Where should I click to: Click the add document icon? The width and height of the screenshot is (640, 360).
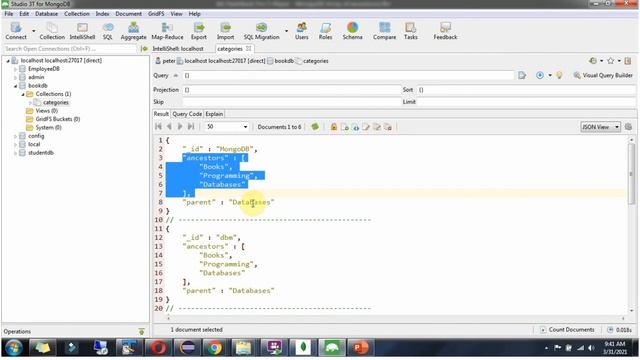point(345,127)
